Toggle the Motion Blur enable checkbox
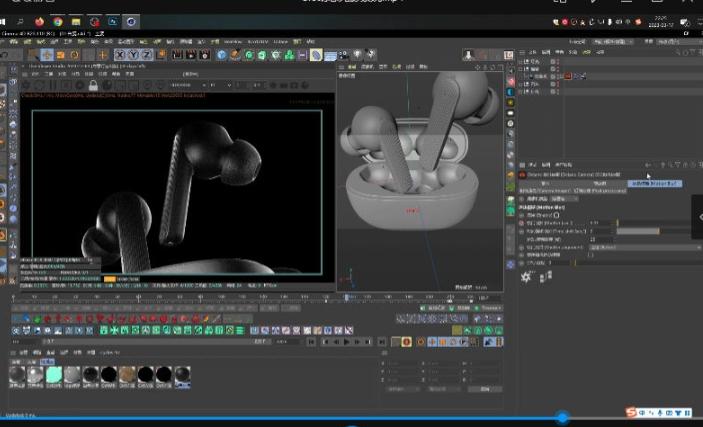Screen dimensions: 703x427 (557, 214)
